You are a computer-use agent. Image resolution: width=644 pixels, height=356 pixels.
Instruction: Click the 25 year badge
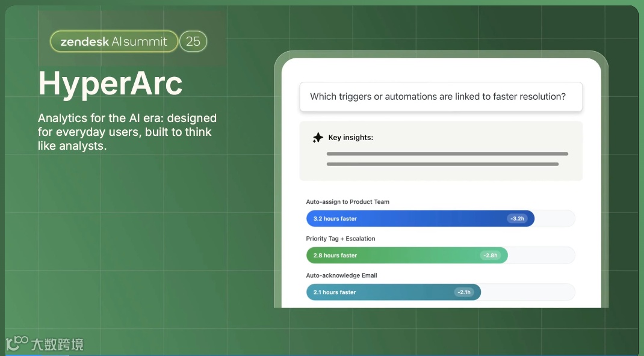pos(193,41)
